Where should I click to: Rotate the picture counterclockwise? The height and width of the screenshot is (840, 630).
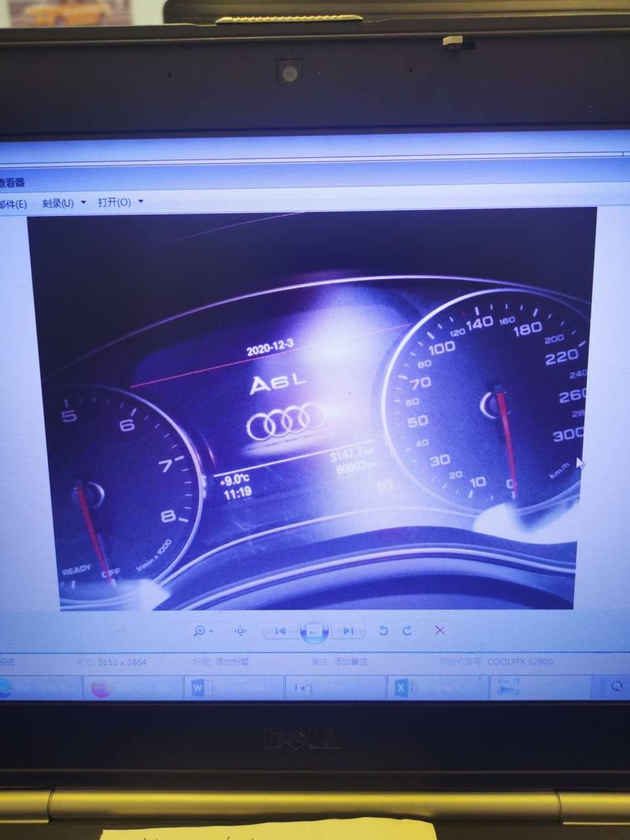(383, 631)
